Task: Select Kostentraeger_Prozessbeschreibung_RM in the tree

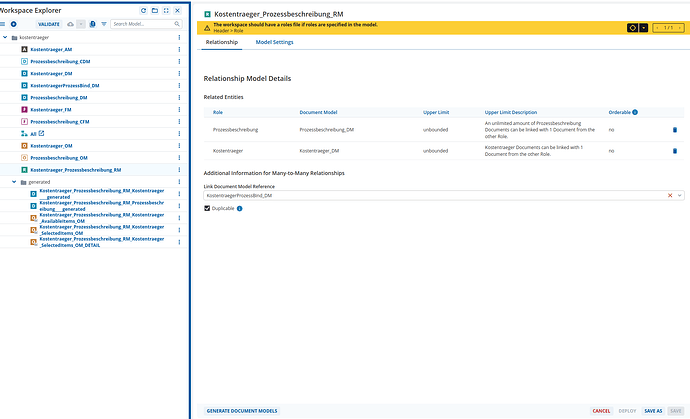Action: point(76,170)
